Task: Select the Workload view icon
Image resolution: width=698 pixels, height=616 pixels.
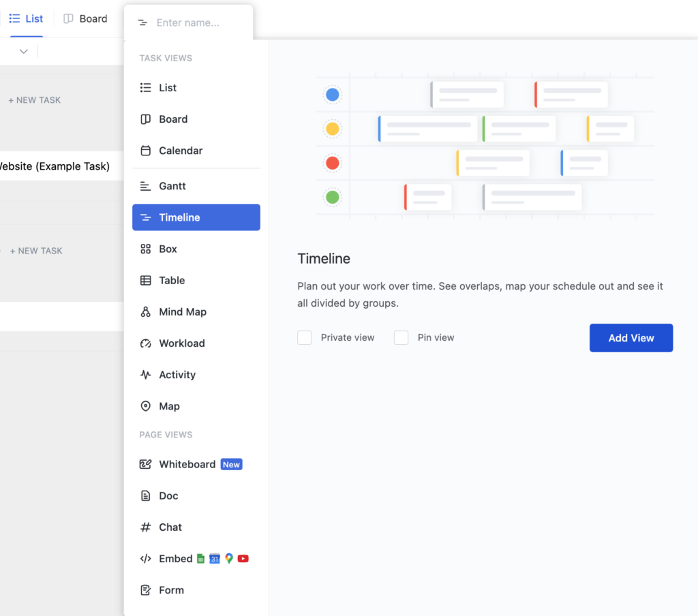Action: (145, 343)
